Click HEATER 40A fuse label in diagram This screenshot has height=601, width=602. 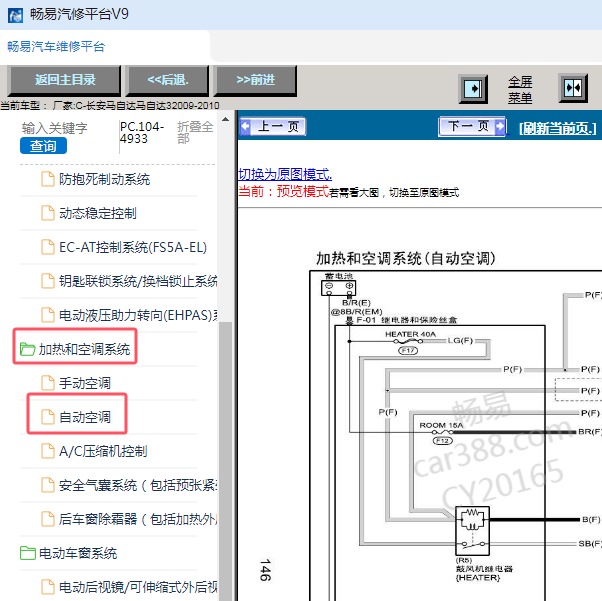(410, 334)
